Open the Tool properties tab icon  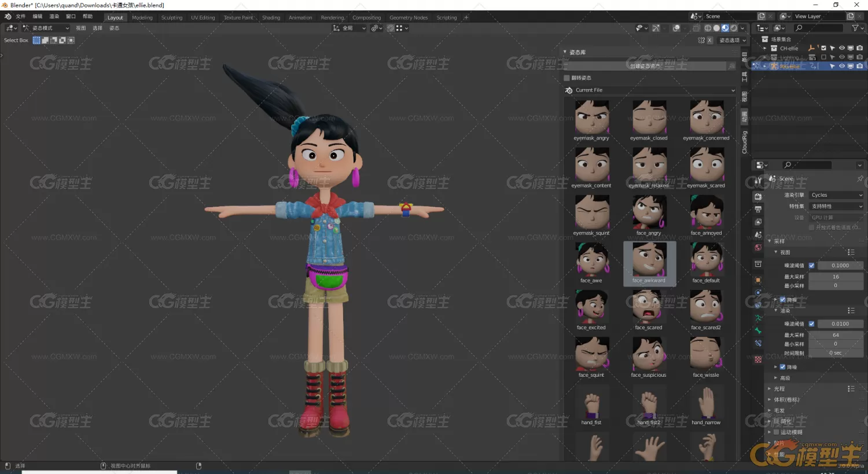point(758,181)
